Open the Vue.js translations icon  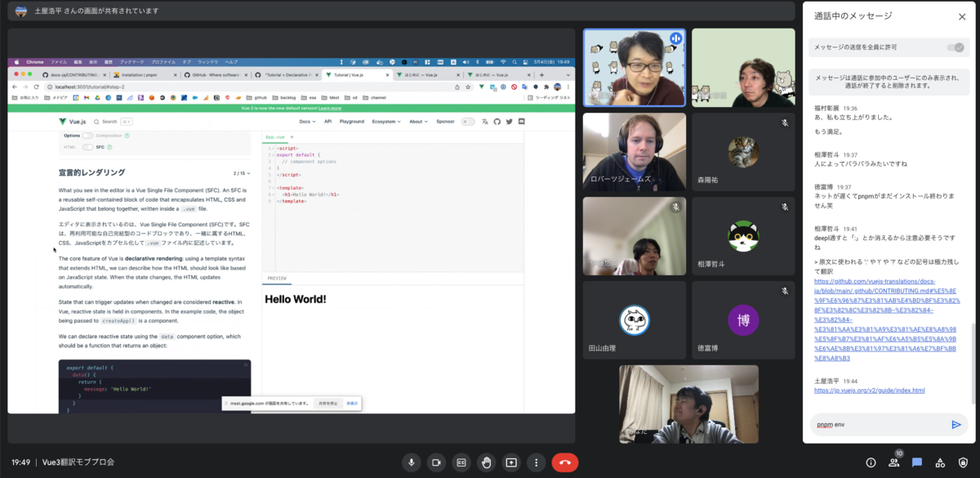[485, 122]
